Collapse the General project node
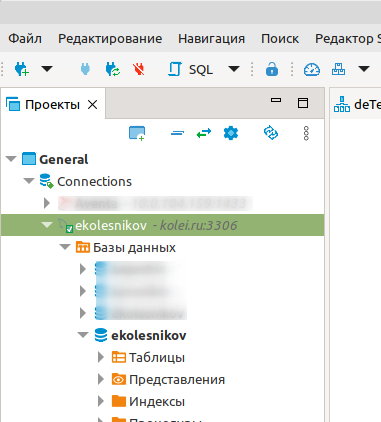381x422 pixels. (11, 159)
